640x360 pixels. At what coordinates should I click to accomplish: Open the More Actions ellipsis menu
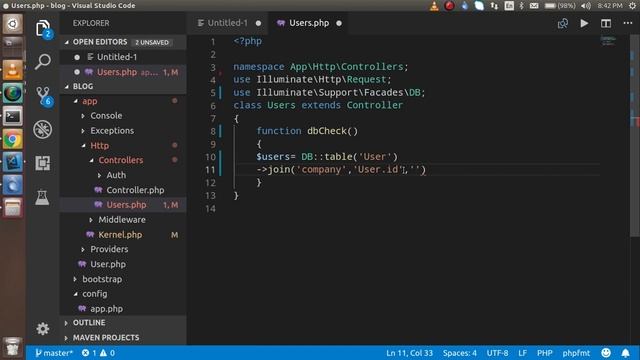[628, 23]
